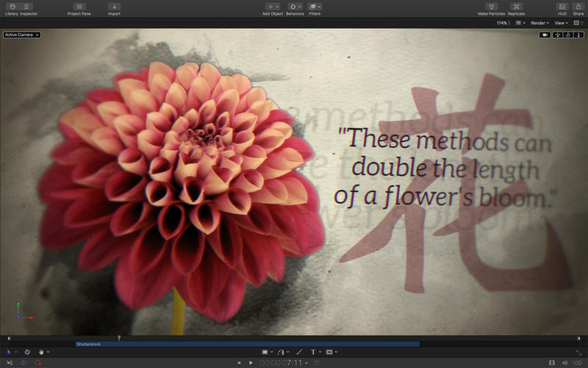Click the 3D compass axis indicator
588x368 pixels.
(x=24, y=311)
